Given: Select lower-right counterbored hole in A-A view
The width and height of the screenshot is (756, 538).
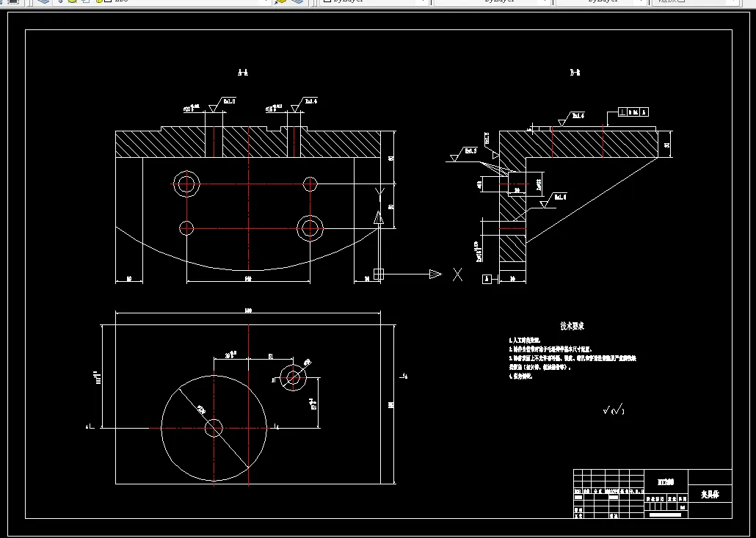Looking at the screenshot, I should tap(310, 228).
